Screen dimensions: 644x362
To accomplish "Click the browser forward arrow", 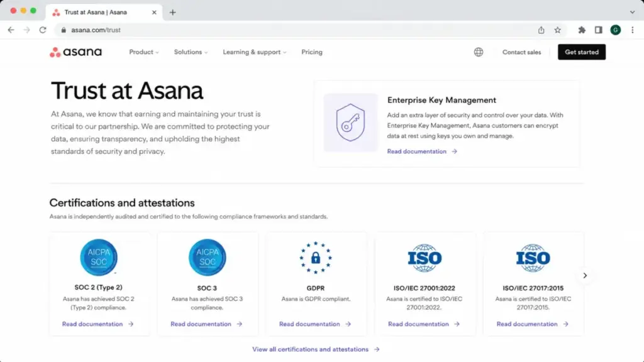I will (x=26, y=30).
